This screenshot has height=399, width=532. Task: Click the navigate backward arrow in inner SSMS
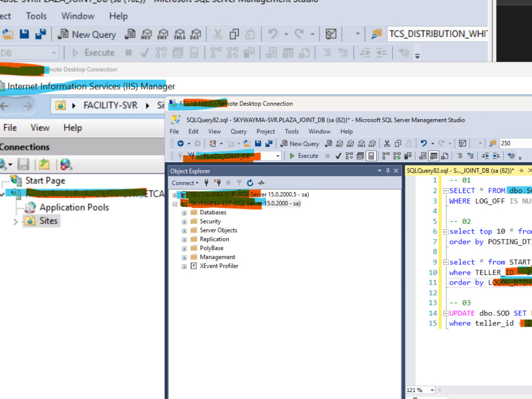pos(180,144)
